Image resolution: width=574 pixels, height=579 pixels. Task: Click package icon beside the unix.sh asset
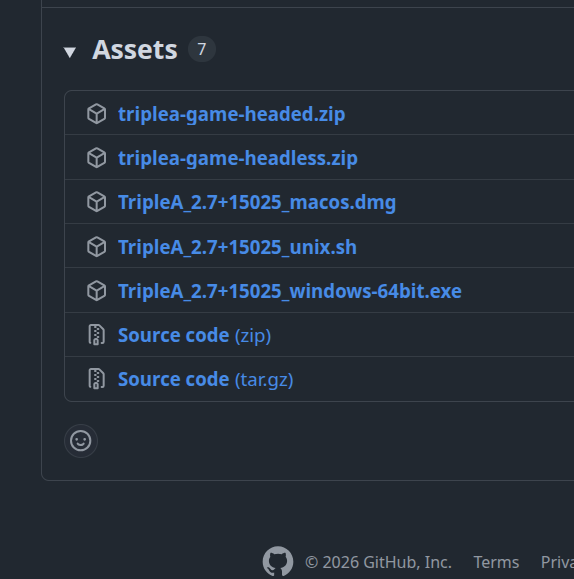[x=97, y=247]
